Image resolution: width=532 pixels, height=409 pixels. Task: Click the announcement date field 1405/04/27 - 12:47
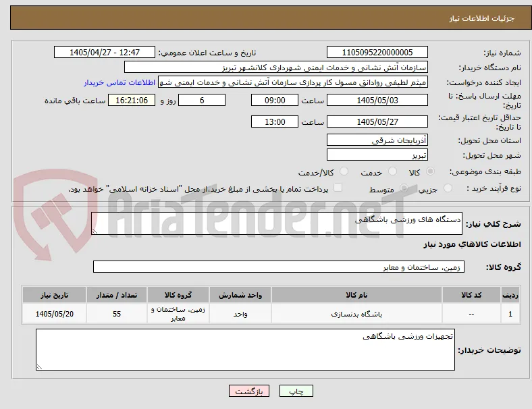click(x=105, y=52)
